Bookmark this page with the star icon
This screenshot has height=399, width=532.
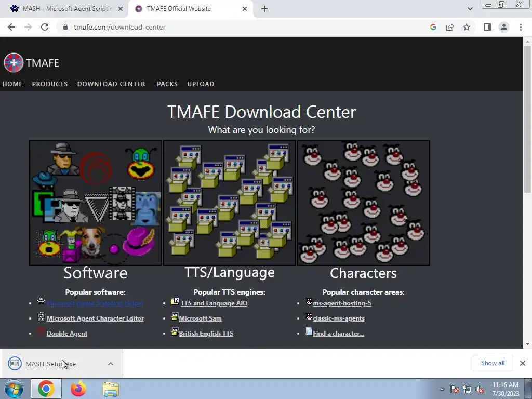pos(467,27)
